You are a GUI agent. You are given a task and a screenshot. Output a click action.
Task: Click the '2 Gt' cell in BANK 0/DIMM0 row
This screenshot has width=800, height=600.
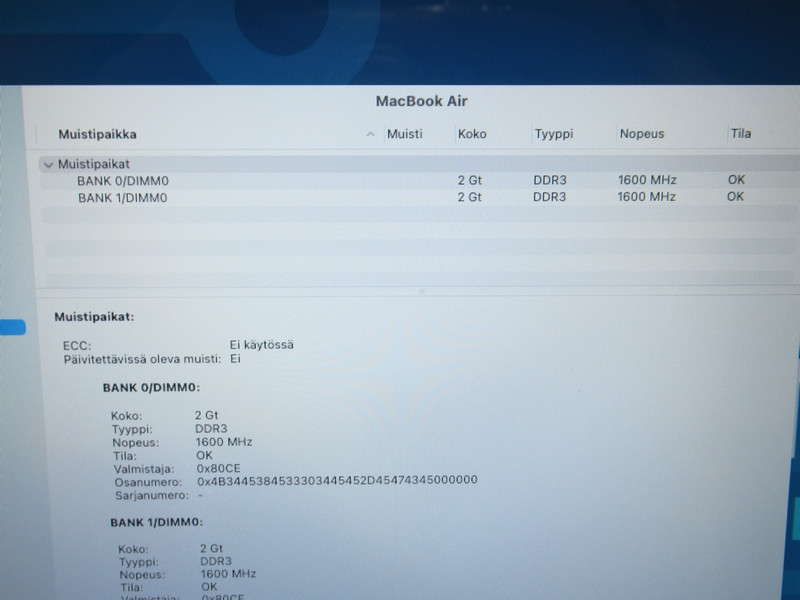click(469, 180)
